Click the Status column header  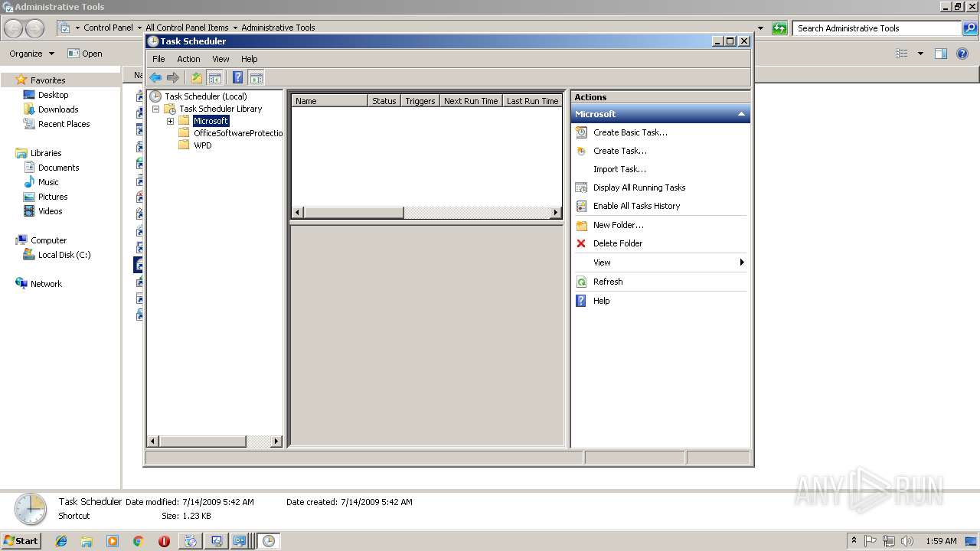pyautogui.click(x=384, y=101)
